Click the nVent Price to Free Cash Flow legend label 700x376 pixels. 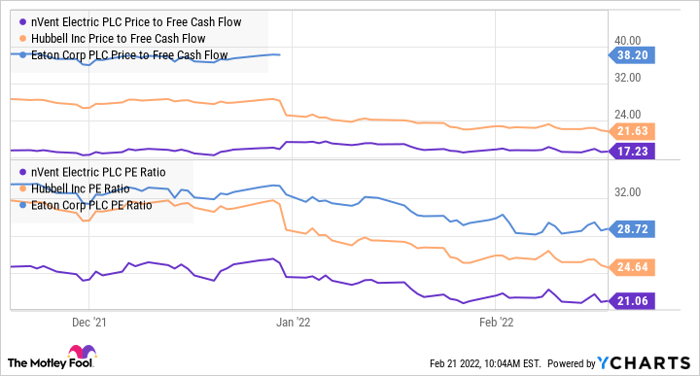(x=136, y=22)
